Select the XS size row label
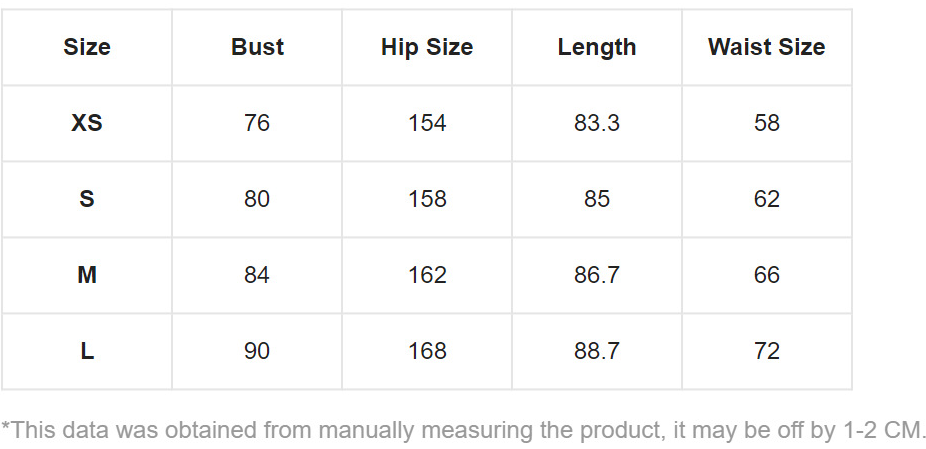 click(87, 123)
